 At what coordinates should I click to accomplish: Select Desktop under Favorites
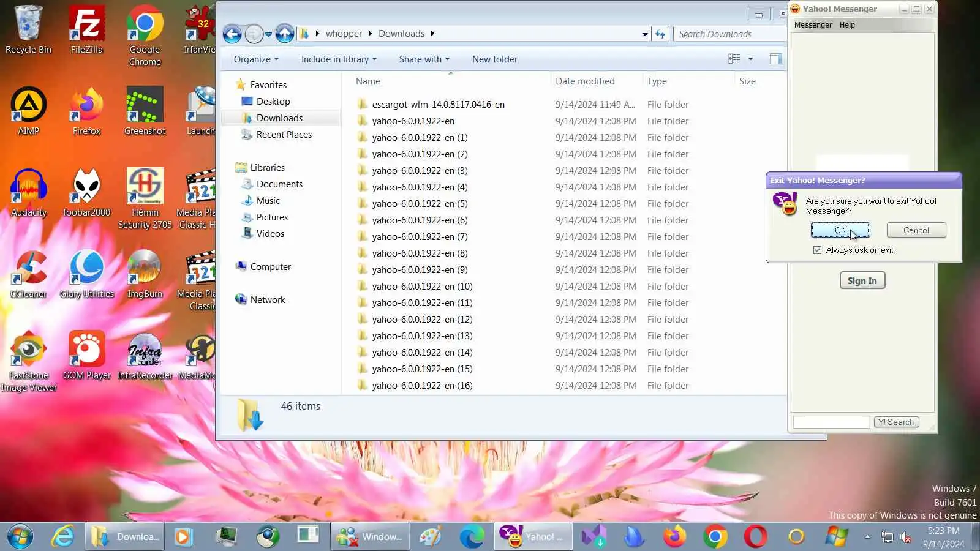pyautogui.click(x=273, y=101)
